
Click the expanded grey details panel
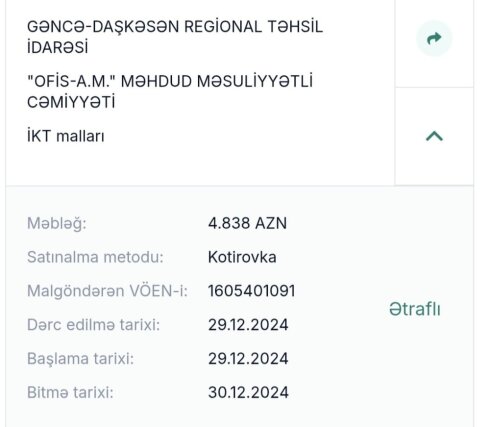point(239,307)
